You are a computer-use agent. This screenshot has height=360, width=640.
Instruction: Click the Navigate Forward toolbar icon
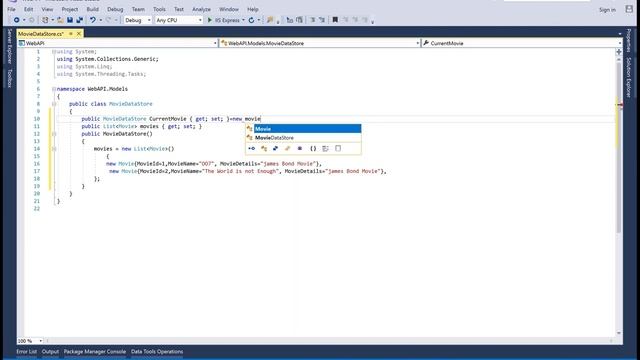[x=31, y=20]
